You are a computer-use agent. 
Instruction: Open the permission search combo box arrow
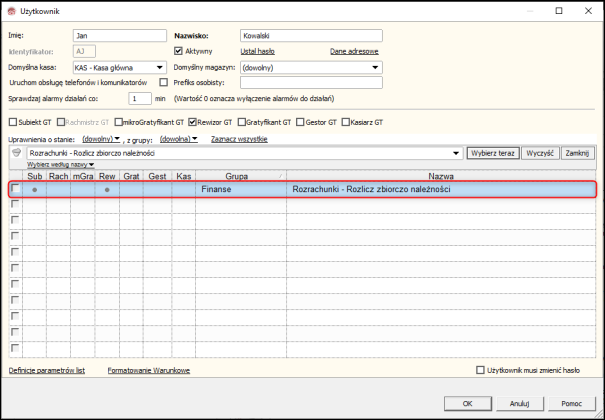(457, 153)
